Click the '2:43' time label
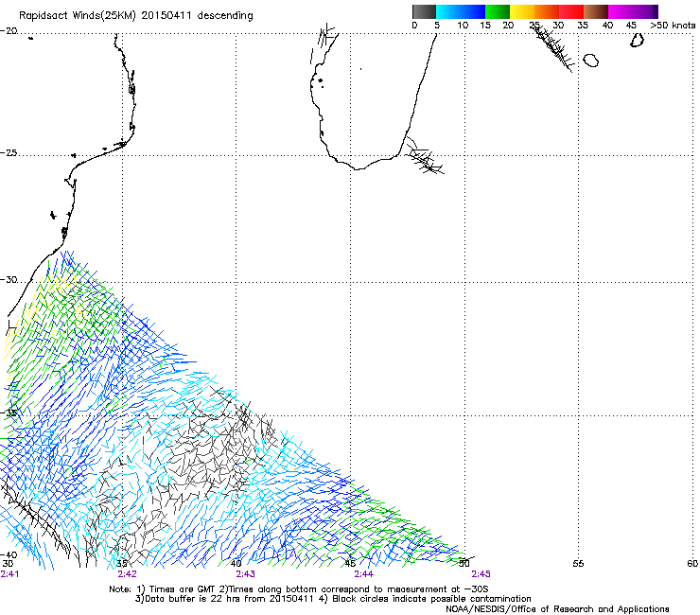 246,574
